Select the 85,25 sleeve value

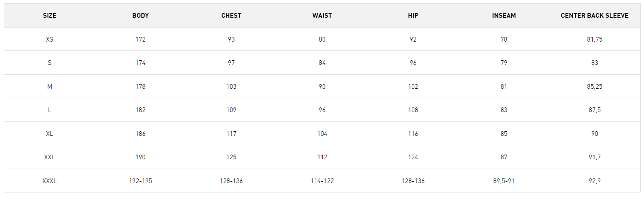tap(594, 86)
